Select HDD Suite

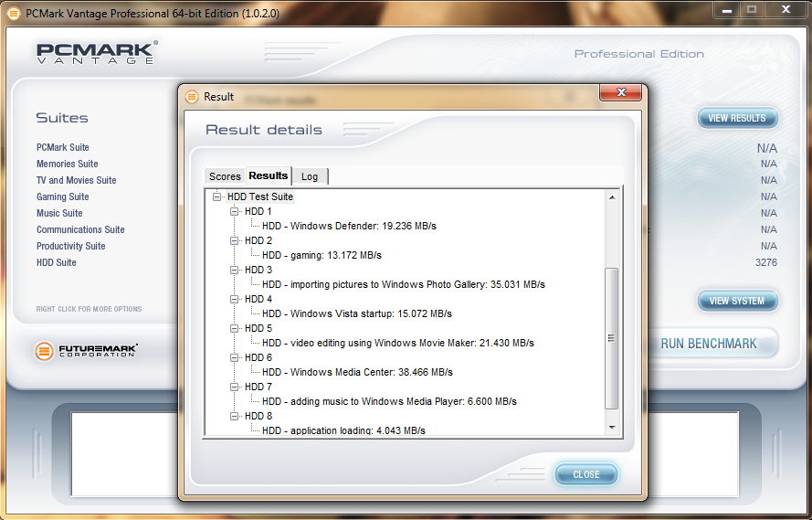pos(57,262)
